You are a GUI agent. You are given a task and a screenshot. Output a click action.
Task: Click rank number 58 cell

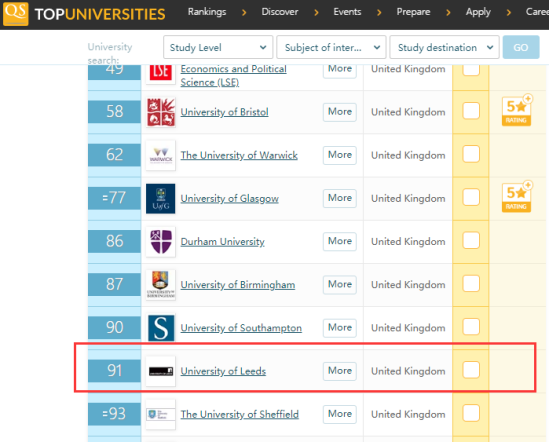click(x=114, y=112)
